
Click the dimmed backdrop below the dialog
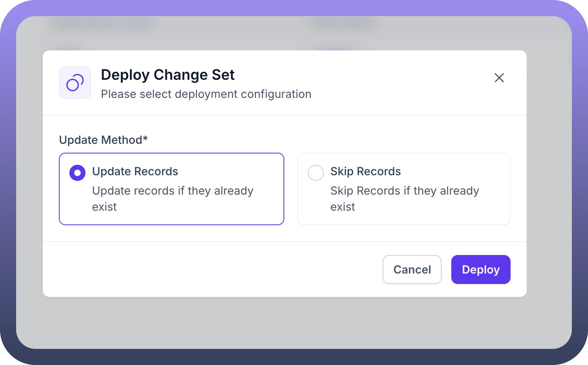pyautogui.click(x=294, y=323)
